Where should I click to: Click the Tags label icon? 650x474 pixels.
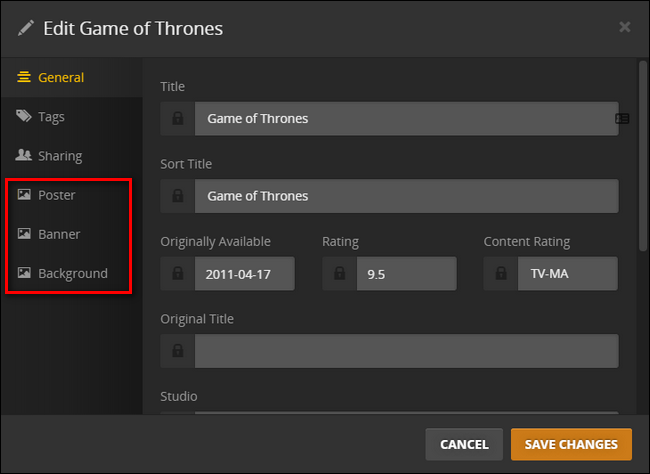(x=24, y=116)
